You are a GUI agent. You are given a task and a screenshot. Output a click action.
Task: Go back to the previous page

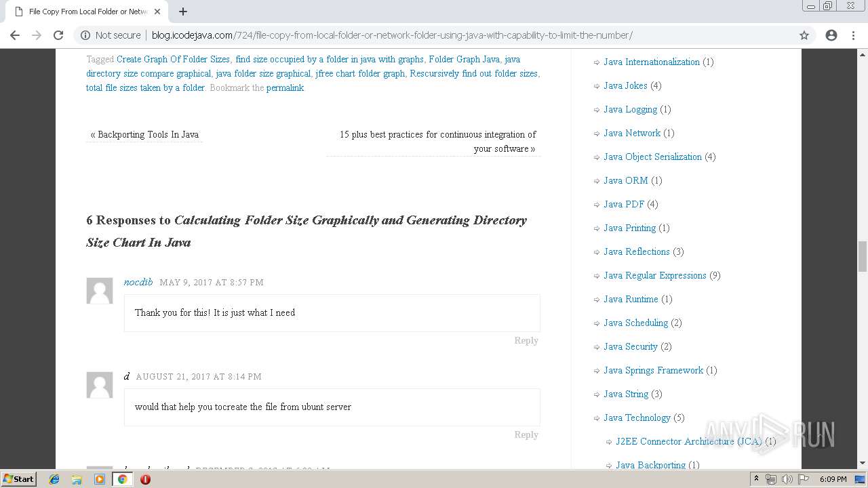pyautogui.click(x=15, y=35)
